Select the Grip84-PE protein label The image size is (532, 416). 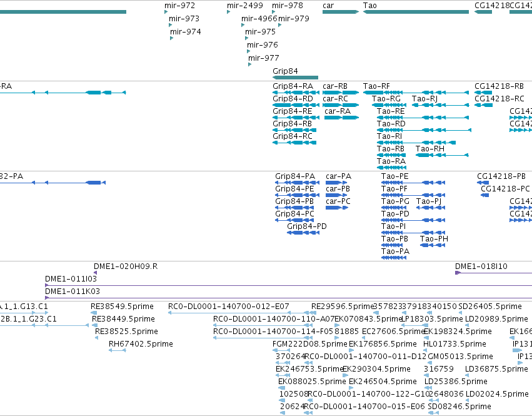tap(294, 189)
